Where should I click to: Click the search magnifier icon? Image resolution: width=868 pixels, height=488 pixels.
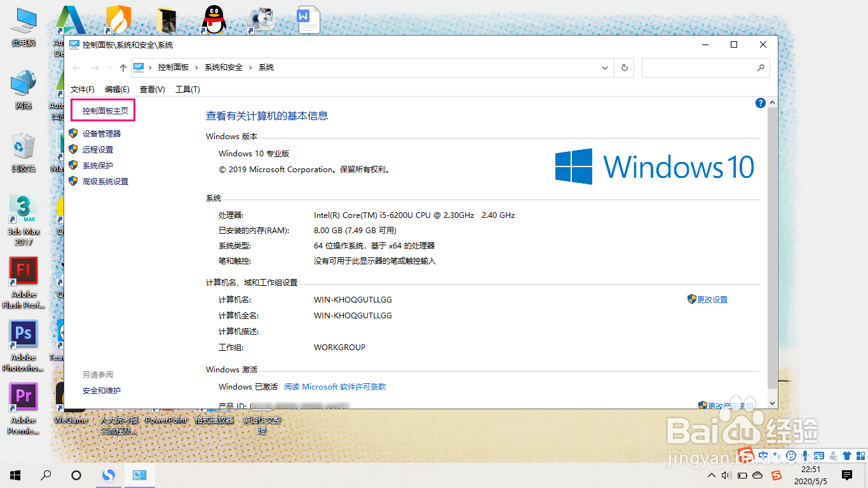(x=761, y=67)
